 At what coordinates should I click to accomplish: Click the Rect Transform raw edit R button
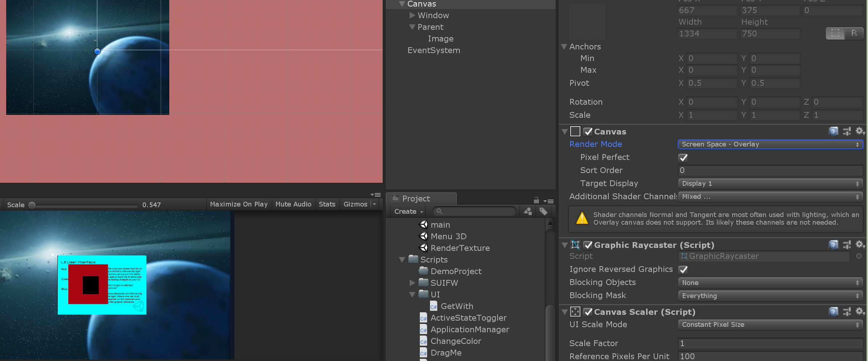pos(854,33)
